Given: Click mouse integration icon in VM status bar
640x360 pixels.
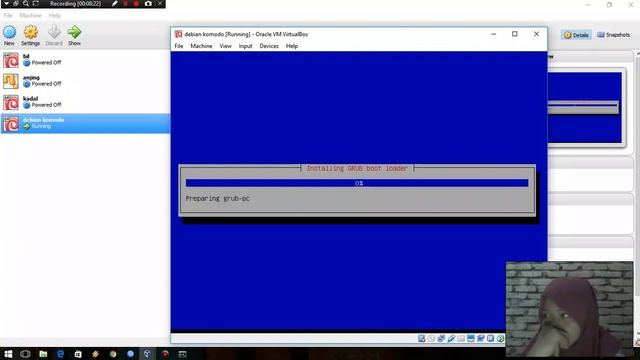Looking at the screenshot, I should 500,338.
